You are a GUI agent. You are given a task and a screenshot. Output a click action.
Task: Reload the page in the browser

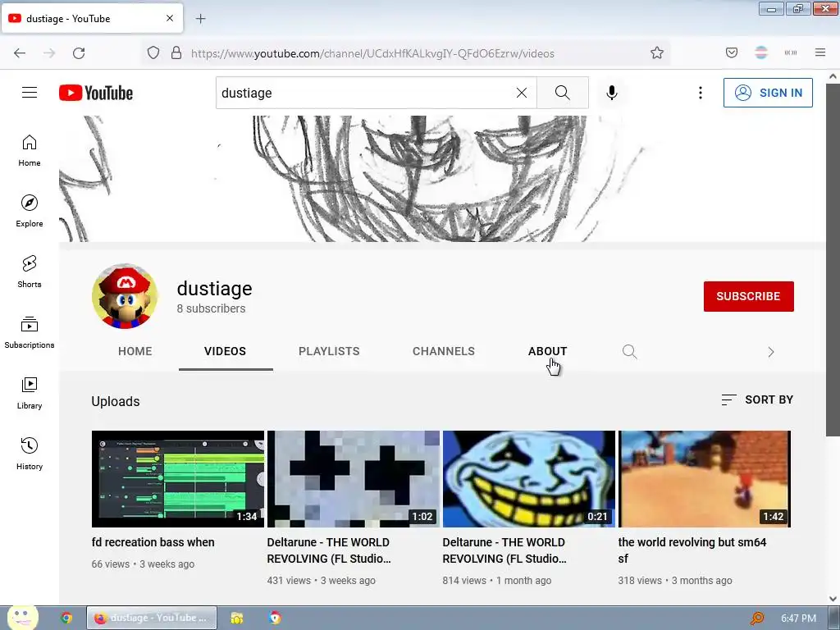[x=79, y=53]
